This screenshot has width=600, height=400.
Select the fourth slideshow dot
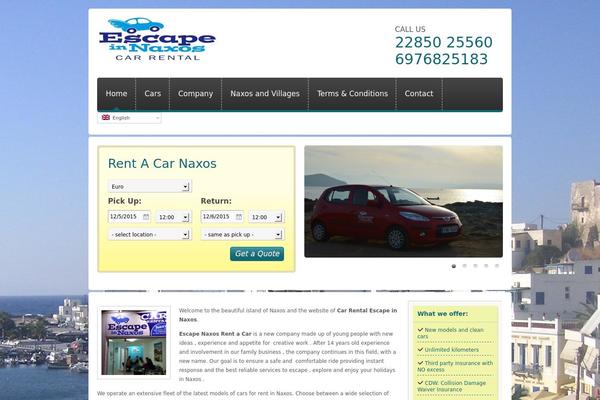[x=486, y=266]
